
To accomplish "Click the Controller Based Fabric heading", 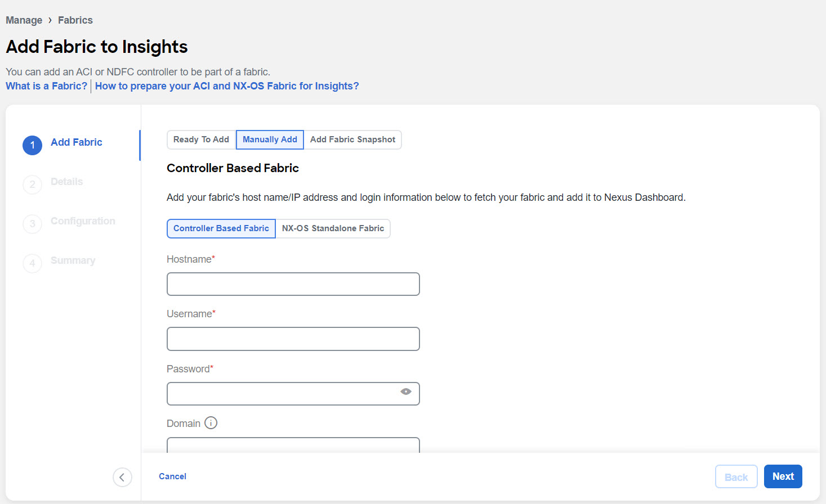I will tap(233, 168).
